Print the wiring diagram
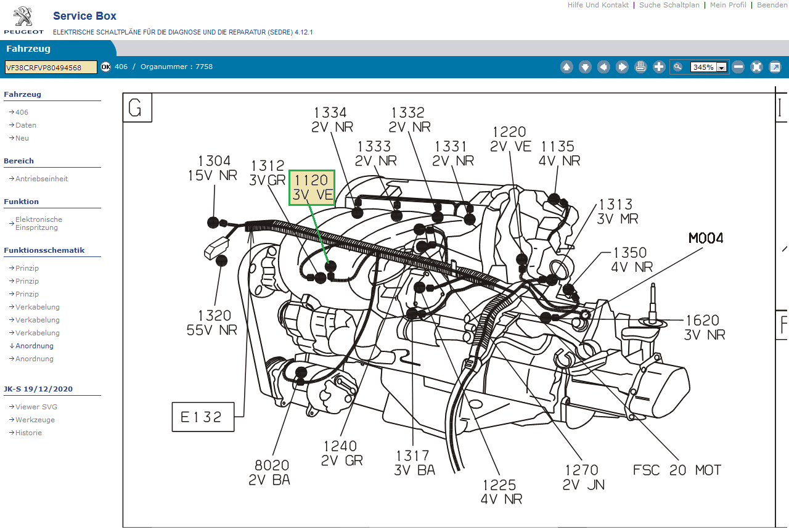The height and width of the screenshot is (532, 789). click(640, 67)
